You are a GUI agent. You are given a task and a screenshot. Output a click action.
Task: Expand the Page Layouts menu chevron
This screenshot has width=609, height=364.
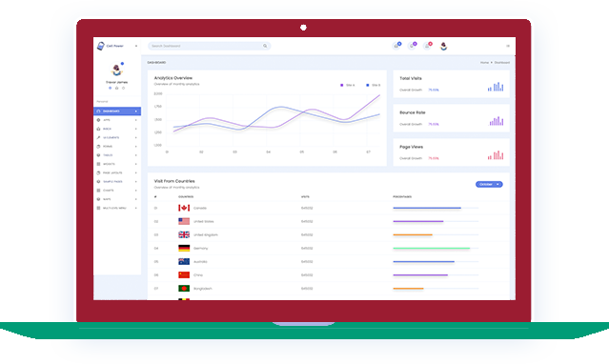click(136, 172)
